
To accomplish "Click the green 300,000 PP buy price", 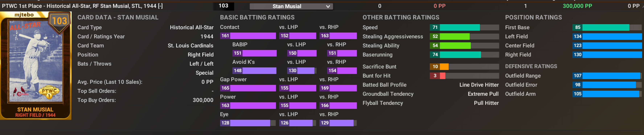I will point(577,6).
